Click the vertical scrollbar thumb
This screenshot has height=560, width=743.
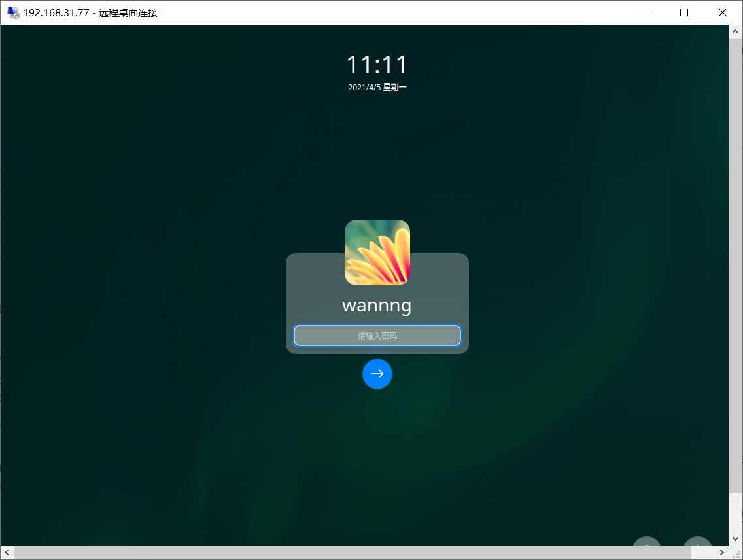tap(735, 266)
